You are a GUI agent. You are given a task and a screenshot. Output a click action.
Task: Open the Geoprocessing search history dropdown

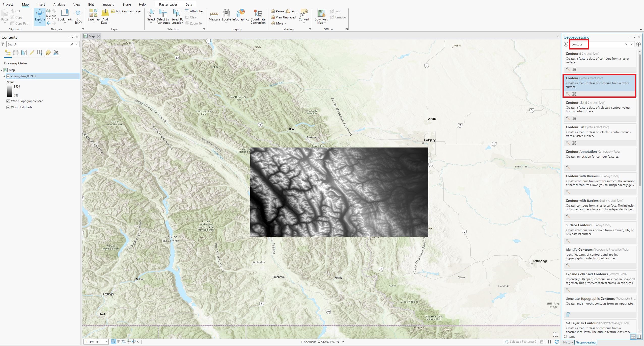[x=632, y=44]
